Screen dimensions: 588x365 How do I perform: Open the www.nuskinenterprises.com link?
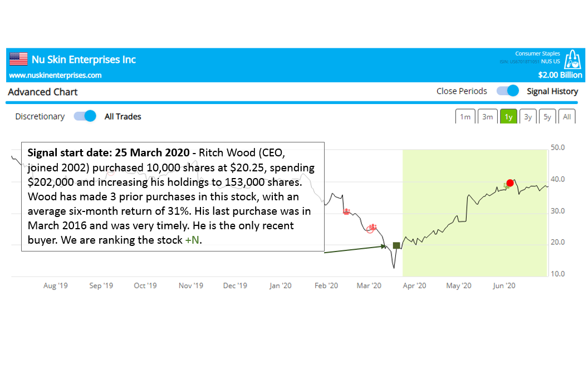[56, 75]
